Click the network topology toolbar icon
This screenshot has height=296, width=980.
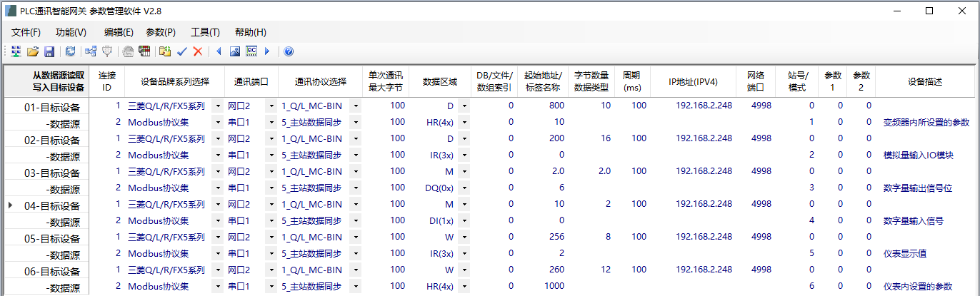coord(91,51)
